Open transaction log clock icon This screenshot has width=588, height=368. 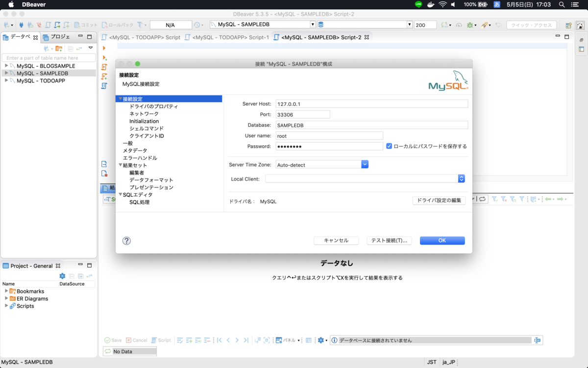[197, 25]
